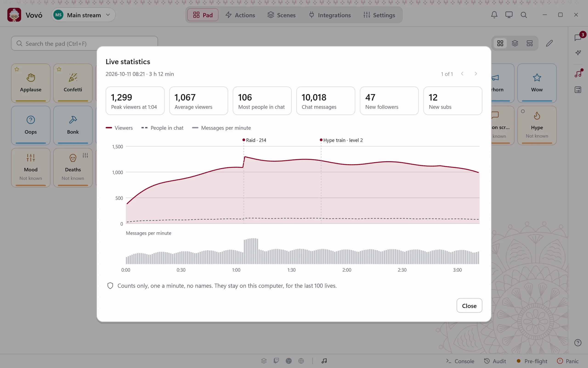Open the Settings tab
Viewport: 588px width, 368px height.
[x=379, y=15]
